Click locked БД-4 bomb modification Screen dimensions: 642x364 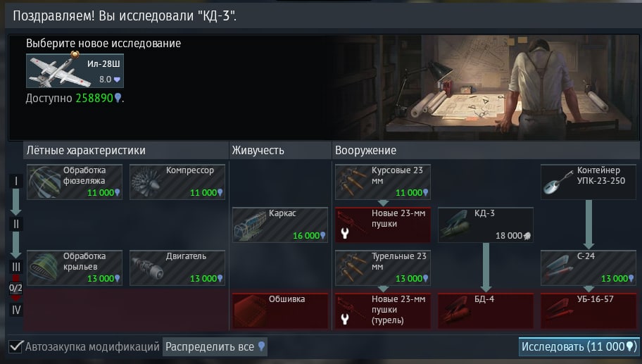pyautogui.click(x=486, y=310)
